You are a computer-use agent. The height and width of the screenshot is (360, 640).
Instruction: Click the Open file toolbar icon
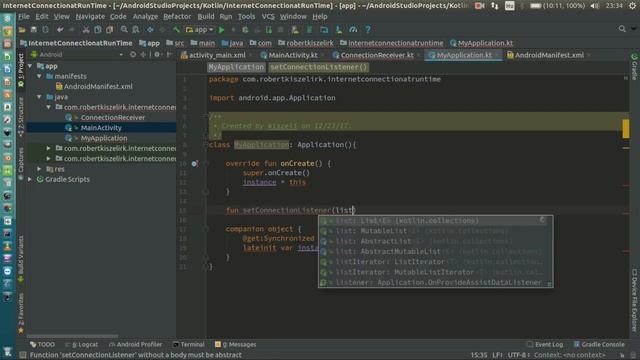click(22, 29)
